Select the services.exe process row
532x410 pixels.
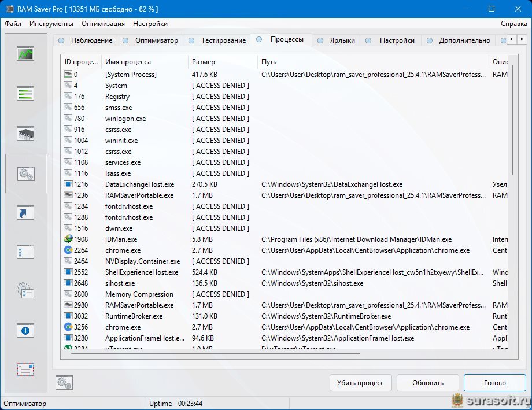(285, 162)
